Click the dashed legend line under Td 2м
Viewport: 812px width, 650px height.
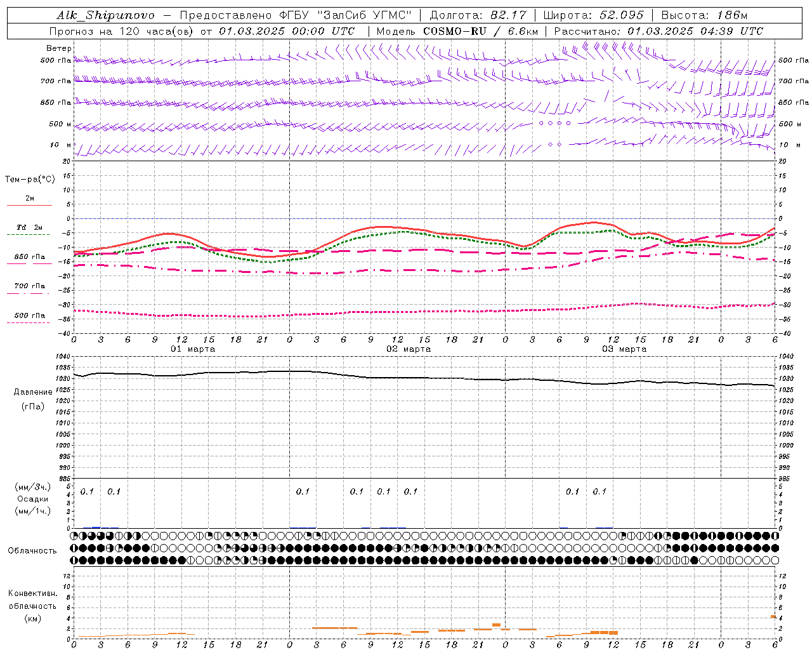[x=29, y=234]
